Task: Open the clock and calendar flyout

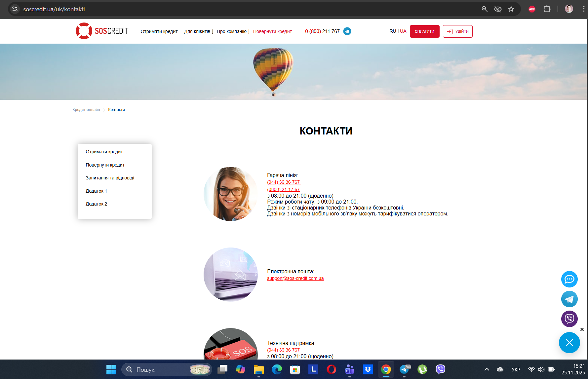Action: click(573, 369)
